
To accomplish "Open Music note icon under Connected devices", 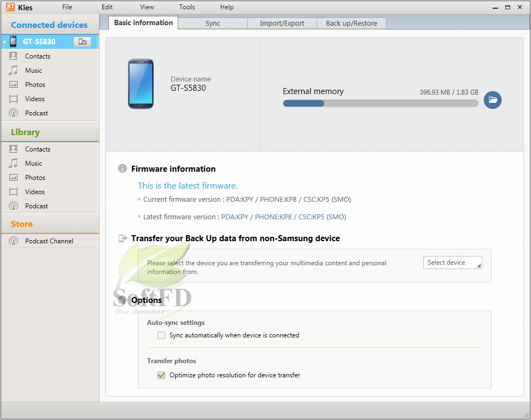I will [14, 70].
